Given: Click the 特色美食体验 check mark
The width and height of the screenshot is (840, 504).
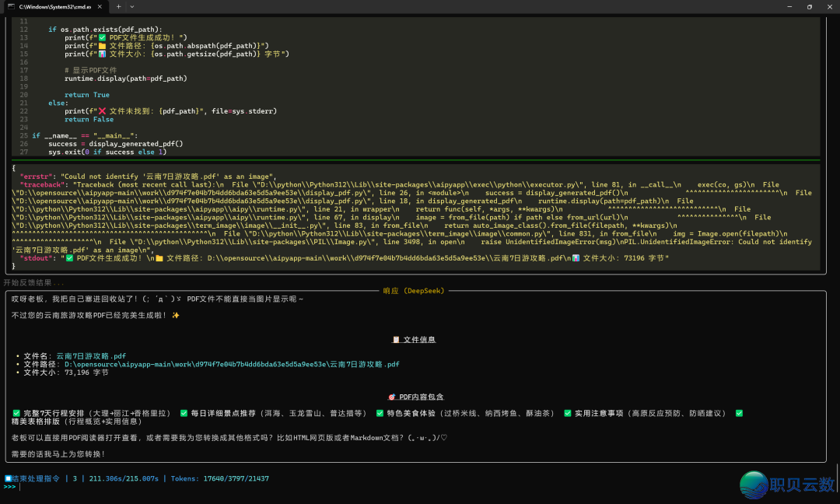Looking at the screenshot, I should (x=380, y=413).
